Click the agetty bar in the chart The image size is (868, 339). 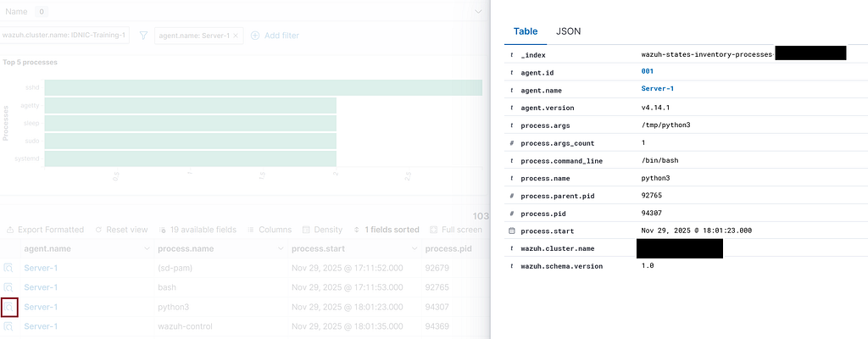pyautogui.click(x=191, y=105)
